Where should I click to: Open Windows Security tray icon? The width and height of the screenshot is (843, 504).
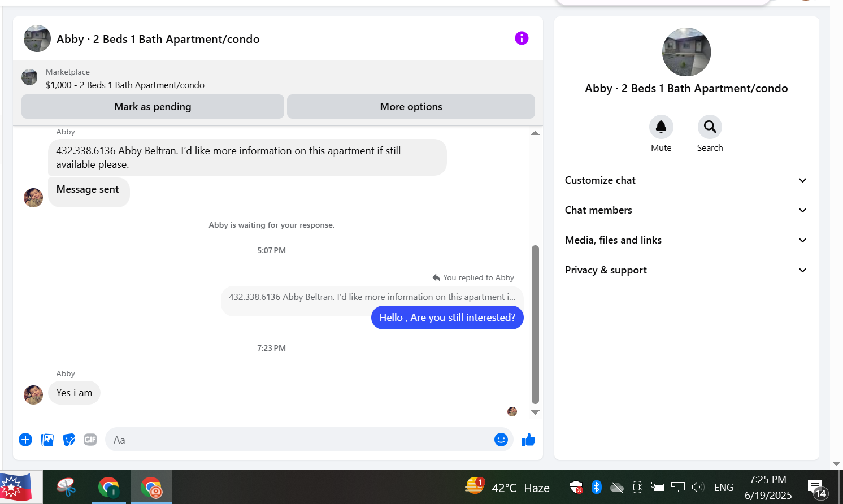pyautogui.click(x=576, y=487)
